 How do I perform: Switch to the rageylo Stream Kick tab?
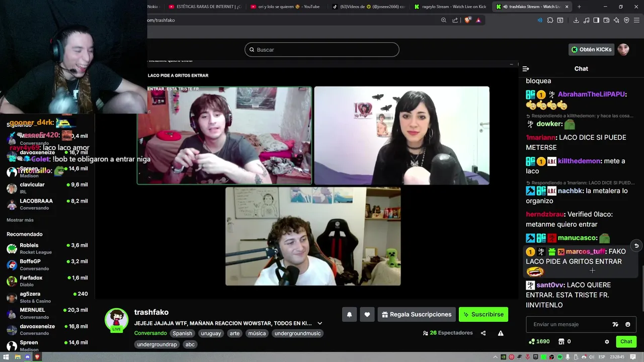click(450, 7)
